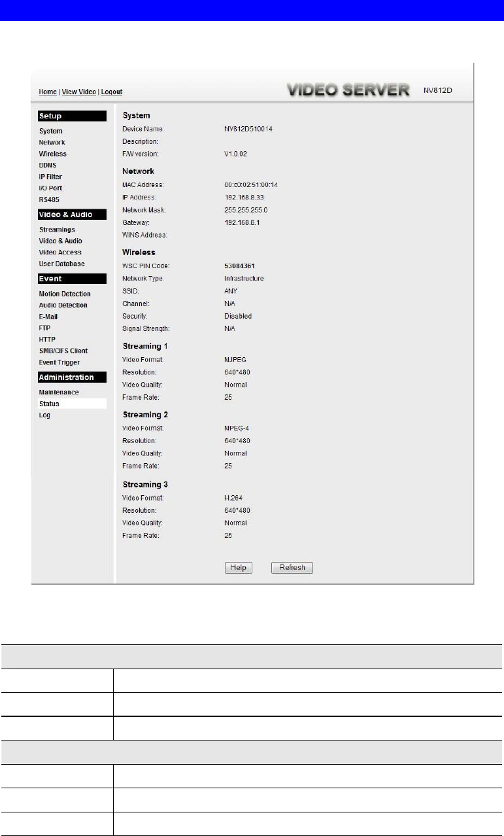Click MJPEG video format value

click(x=235, y=360)
